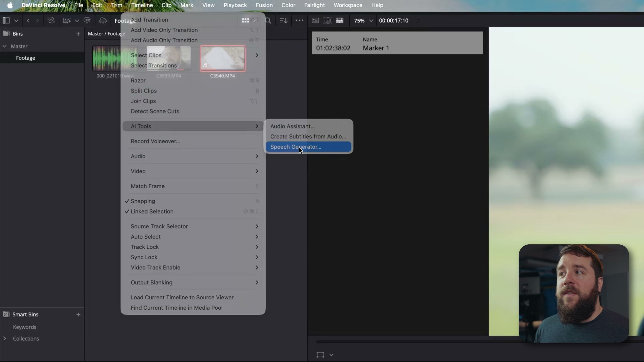Open the DaVinci Resolve application menu
The width and height of the screenshot is (644, 362).
point(43,5)
